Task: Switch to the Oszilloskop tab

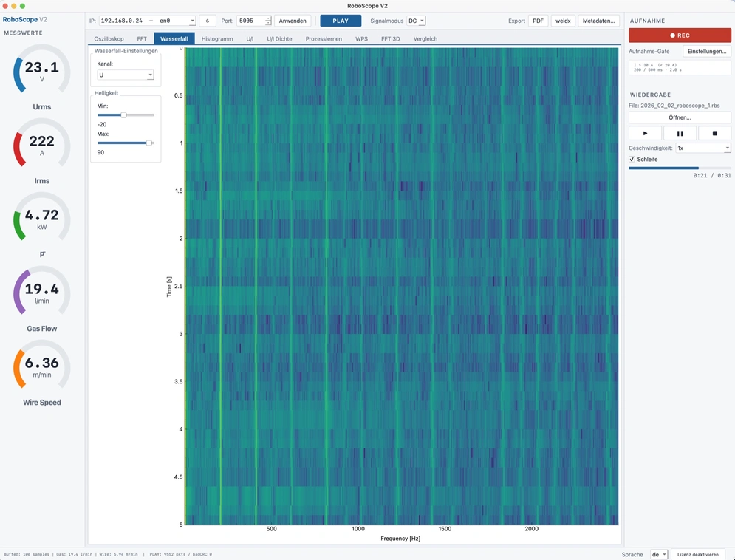Action: click(109, 39)
